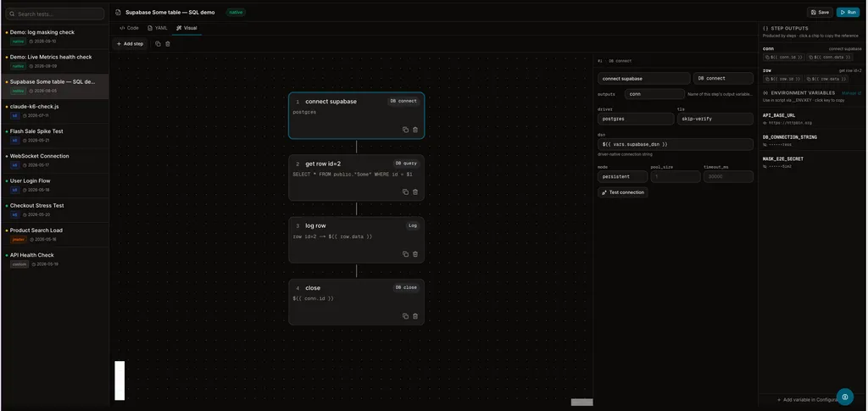This screenshot has width=868, height=411.
Task: Click the DB close badge on step 4
Action: point(406,287)
